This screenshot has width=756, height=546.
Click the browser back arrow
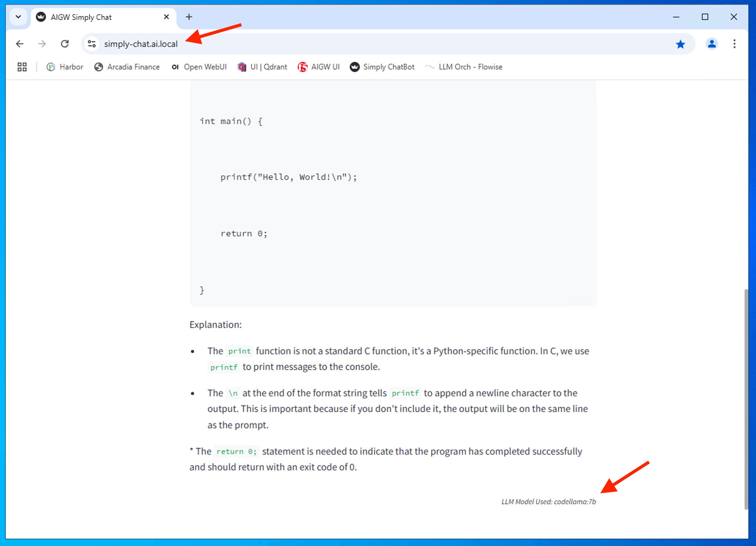click(20, 44)
